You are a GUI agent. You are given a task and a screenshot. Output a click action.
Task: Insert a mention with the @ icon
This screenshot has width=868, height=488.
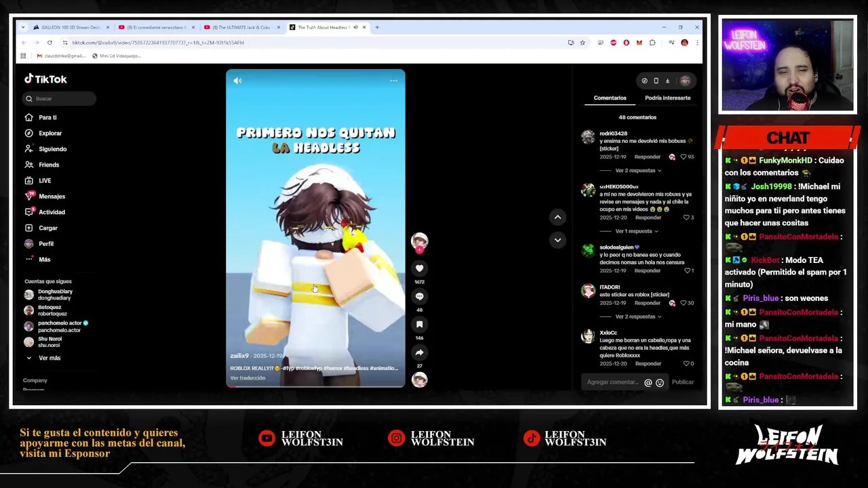click(648, 383)
